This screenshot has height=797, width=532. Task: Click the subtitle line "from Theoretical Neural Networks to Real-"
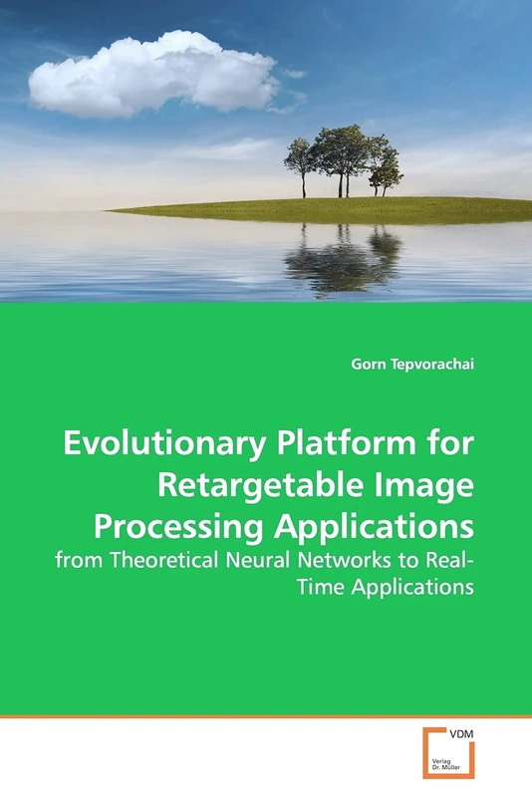[265, 560]
